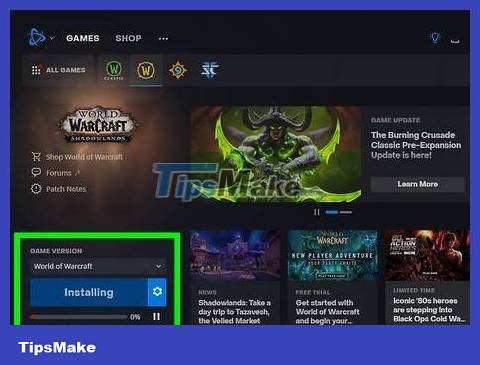Screen dimensions: 480x365
Task: Expand the Game Version dropdown
Action: point(98,266)
